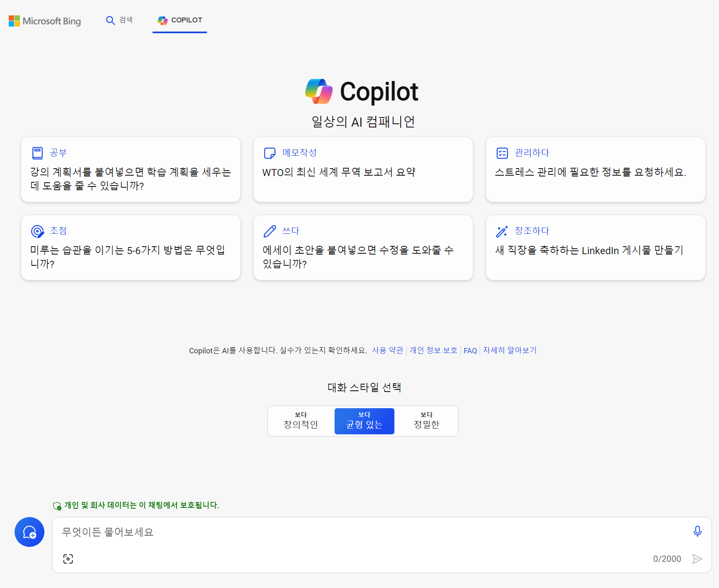Screen dimensions: 719x588
Task: Click the 에세이 초안 suggestion
Action: click(x=363, y=247)
